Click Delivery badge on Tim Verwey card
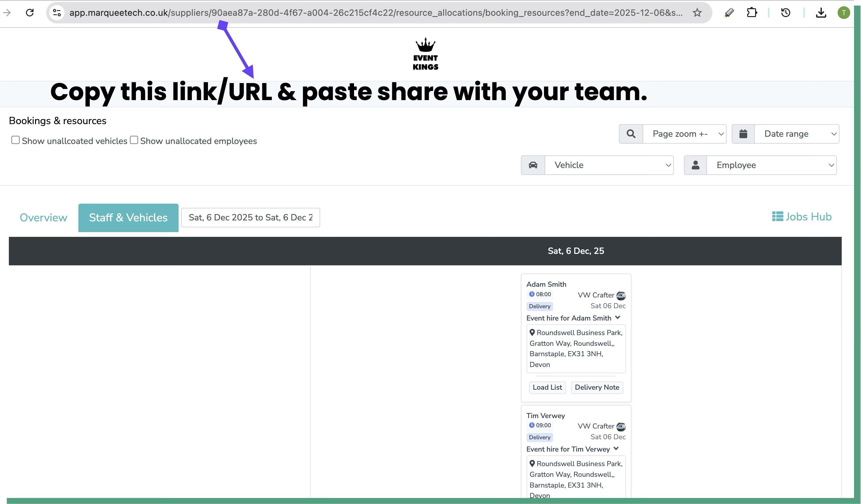Screen dimensions: 861x504 click(x=540, y=437)
